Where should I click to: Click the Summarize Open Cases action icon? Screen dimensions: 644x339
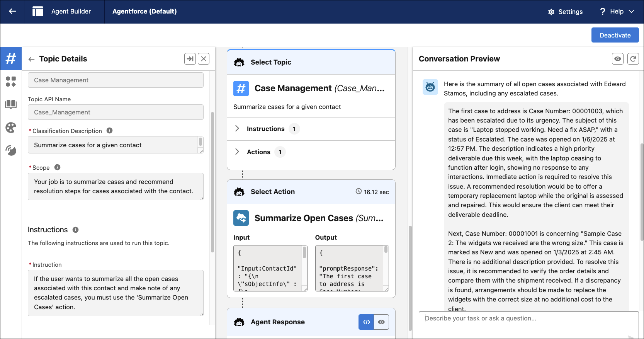click(x=241, y=218)
